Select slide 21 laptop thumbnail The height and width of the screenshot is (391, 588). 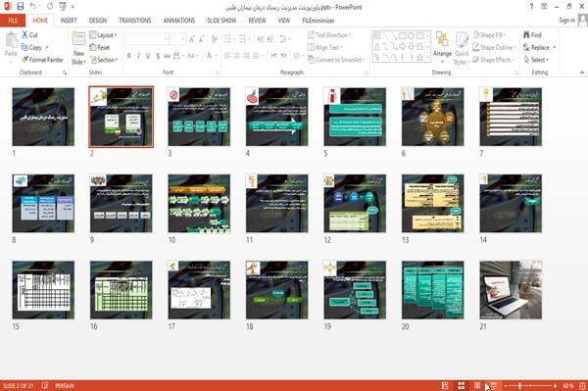tap(511, 290)
